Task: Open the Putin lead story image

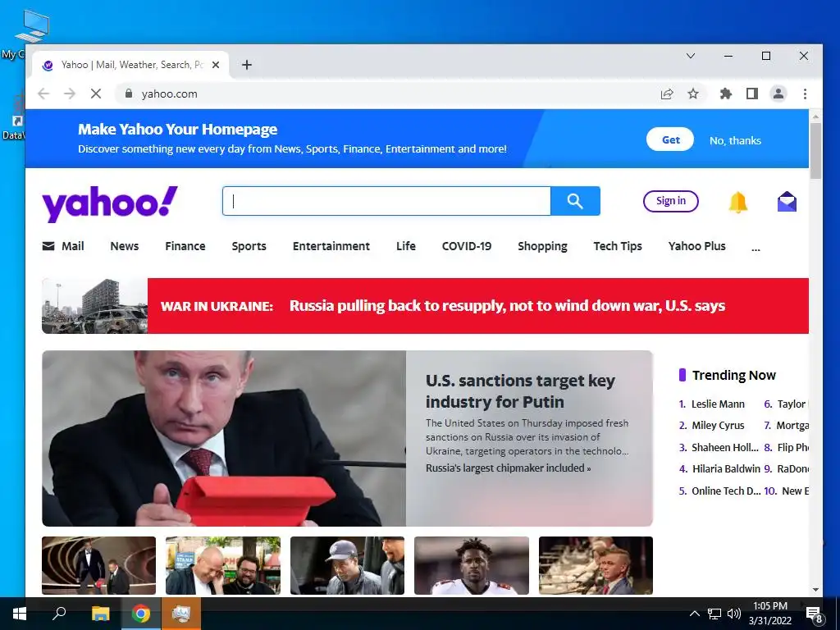Action: tap(224, 438)
